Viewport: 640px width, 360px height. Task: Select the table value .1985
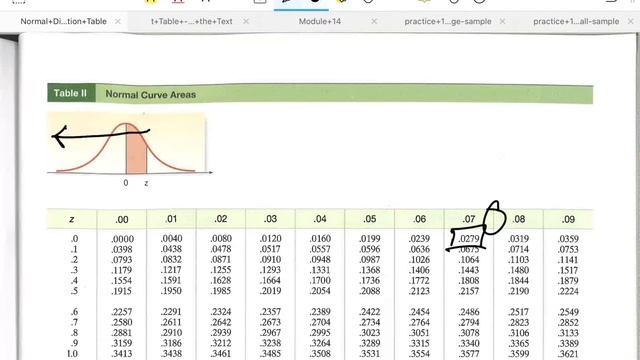tap(221, 291)
